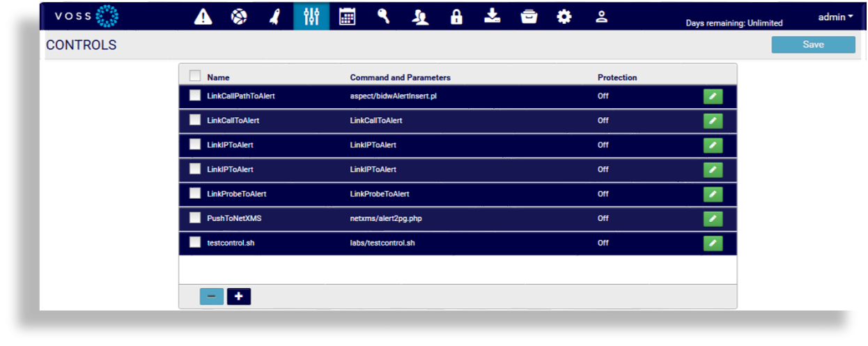Open the archive box icon
Image resolution: width=868 pixels, height=346 pixels.
pyautogui.click(x=529, y=17)
